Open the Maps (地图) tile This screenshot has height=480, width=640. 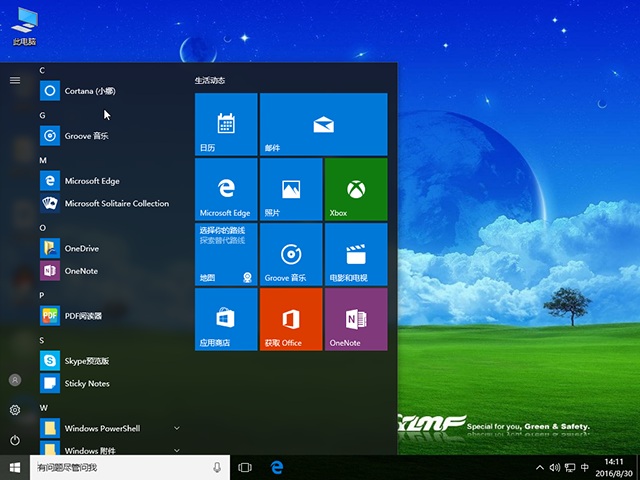226,254
